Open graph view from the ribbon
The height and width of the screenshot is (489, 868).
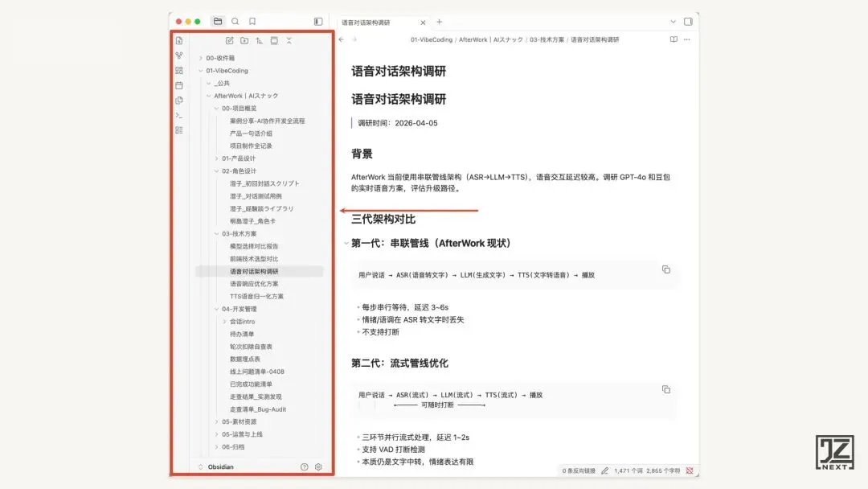[x=178, y=55]
